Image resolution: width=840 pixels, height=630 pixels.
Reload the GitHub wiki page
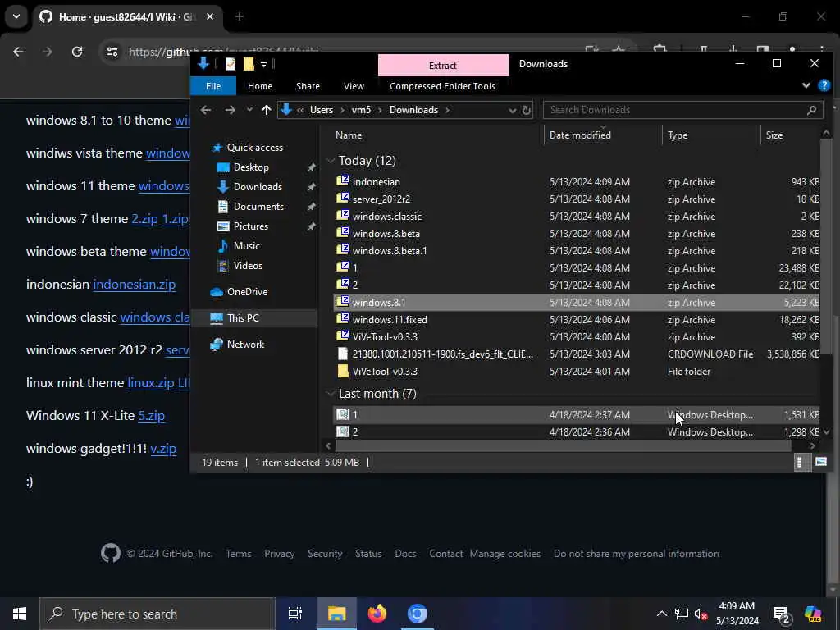coord(77,52)
